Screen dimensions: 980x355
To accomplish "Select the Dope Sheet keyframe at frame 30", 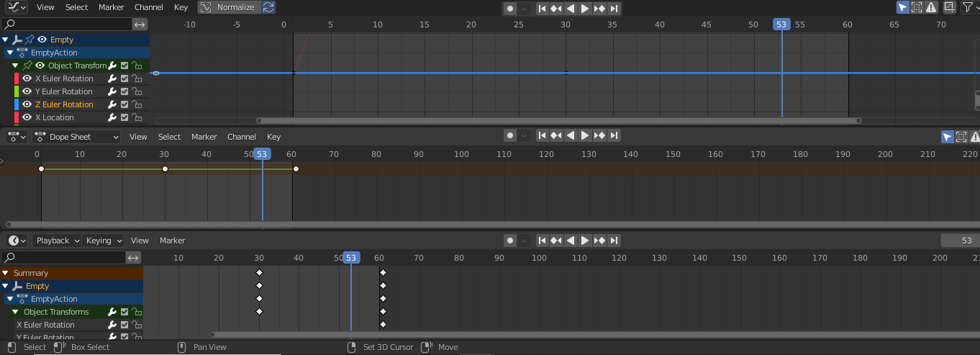I will coord(165,168).
